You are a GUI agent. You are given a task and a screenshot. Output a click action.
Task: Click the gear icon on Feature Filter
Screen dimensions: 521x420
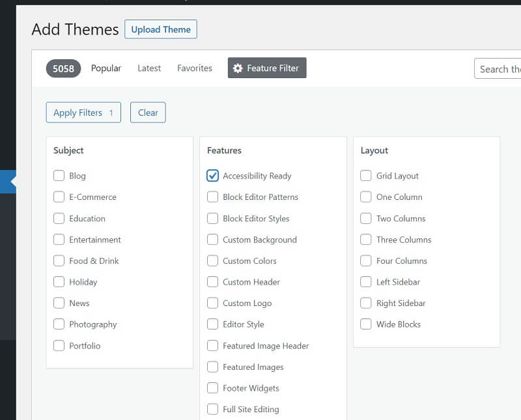pyautogui.click(x=238, y=68)
